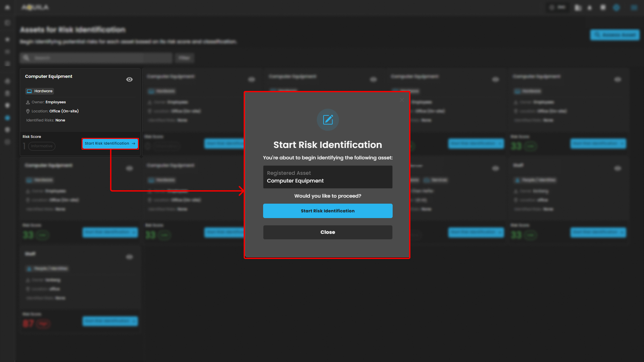Image resolution: width=644 pixels, height=362 pixels.
Task: Click the round blue icon in the top bar
Action: pyautogui.click(x=616, y=8)
